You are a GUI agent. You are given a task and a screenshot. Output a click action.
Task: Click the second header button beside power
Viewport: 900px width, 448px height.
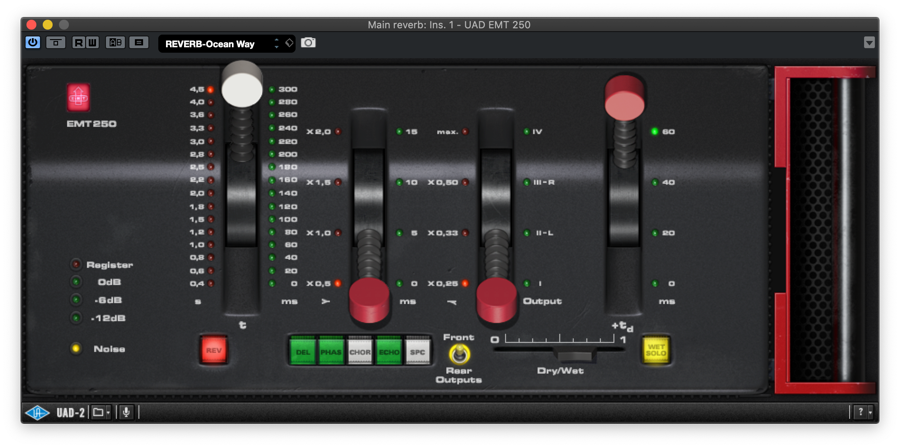coord(56,42)
